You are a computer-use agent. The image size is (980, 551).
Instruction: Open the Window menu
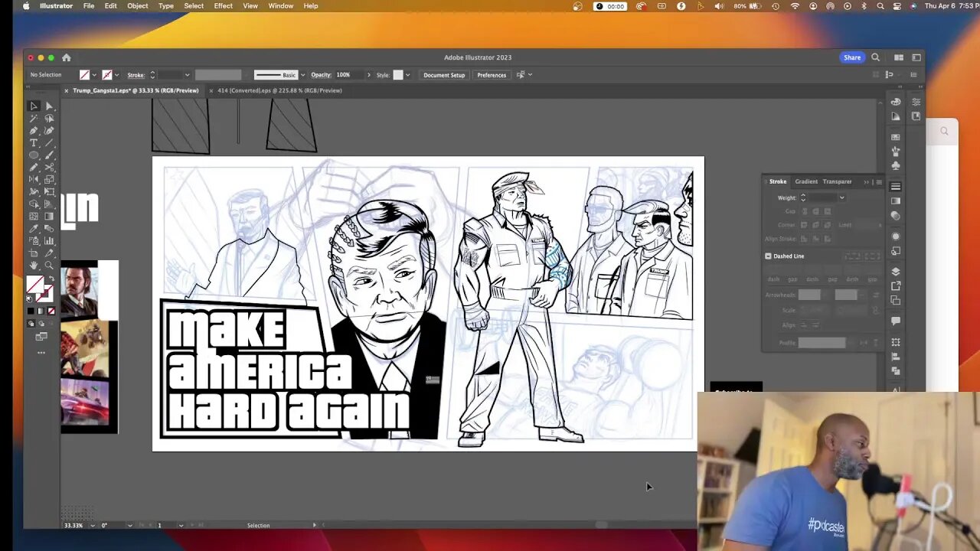point(281,5)
